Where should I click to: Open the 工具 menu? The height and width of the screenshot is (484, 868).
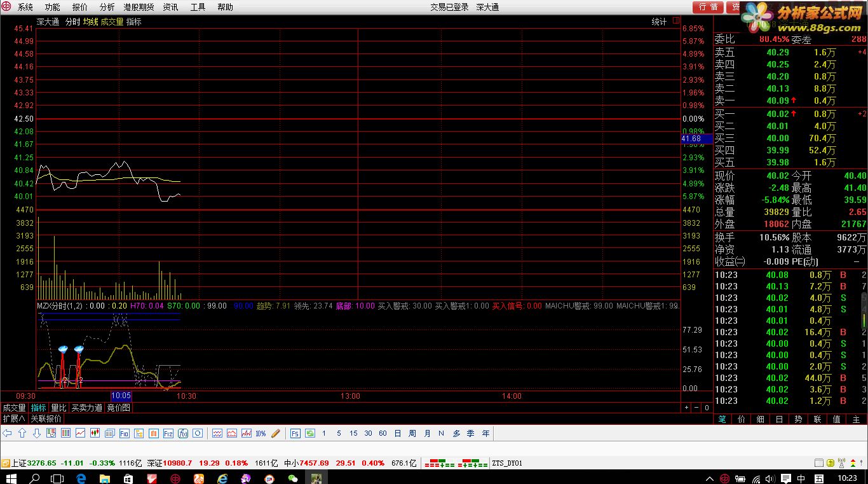click(198, 7)
